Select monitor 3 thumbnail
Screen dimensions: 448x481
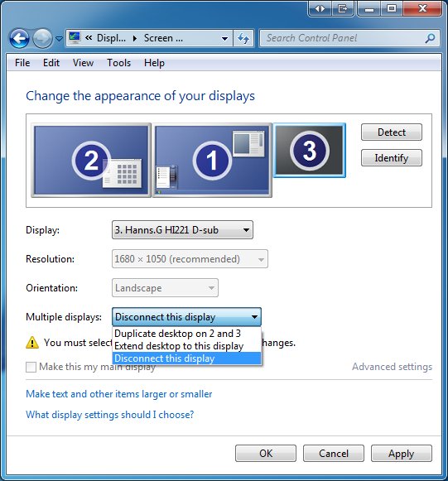[x=310, y=151]
